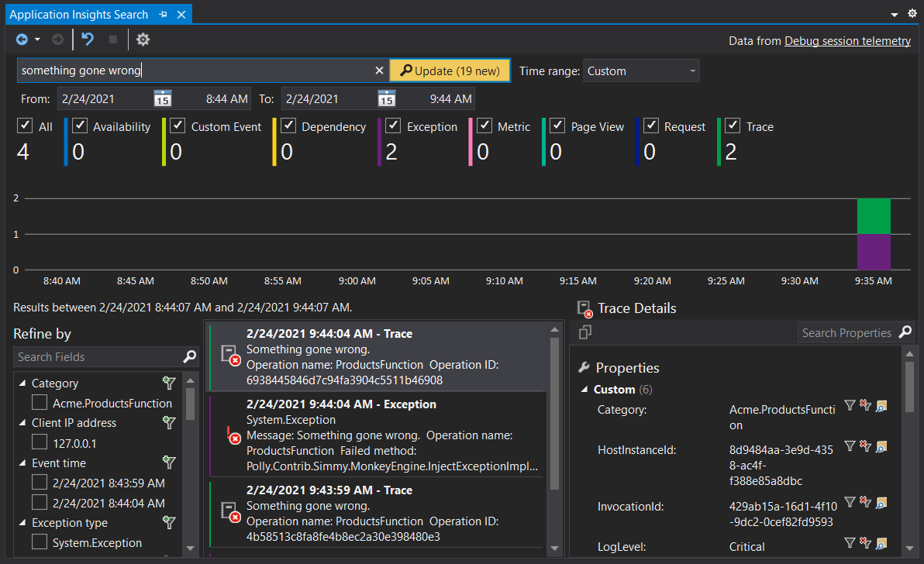
Task: Toggle the Metric checkbox
Action: (484, 126)
